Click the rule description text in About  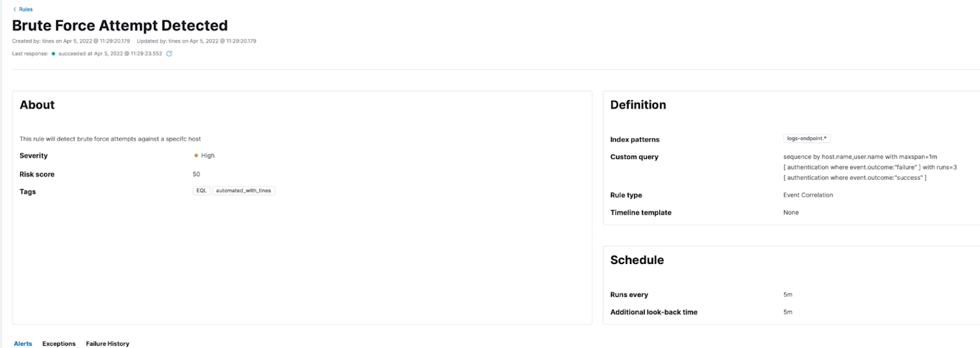[x=110, y=139]
